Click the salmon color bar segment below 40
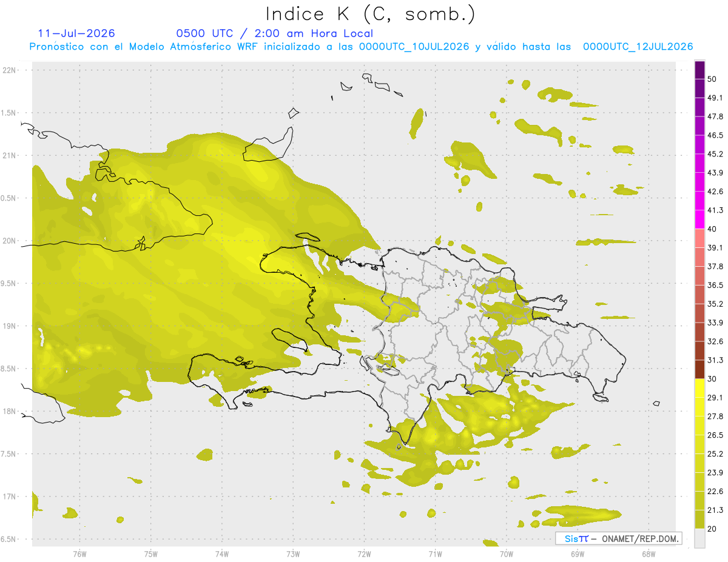The image size is (728, 562). click(x=699, y=238)
